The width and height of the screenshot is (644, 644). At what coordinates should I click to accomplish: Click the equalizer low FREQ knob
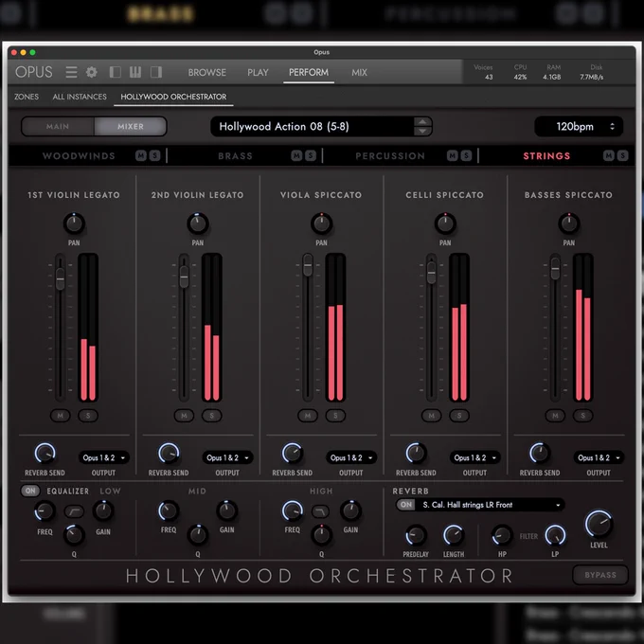(x=45, y=511)
